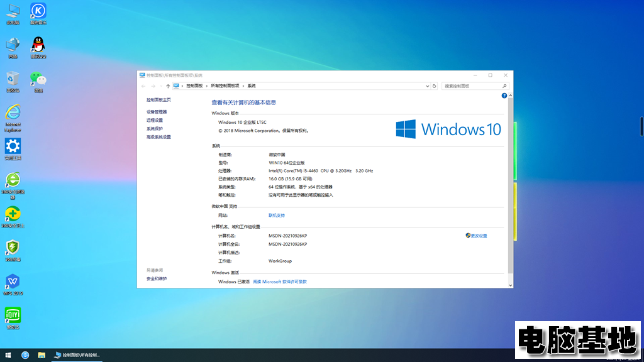Click Control Panel breadcrumb item
The width and height of the screenshot is (644, 362).
coord(194,85)
